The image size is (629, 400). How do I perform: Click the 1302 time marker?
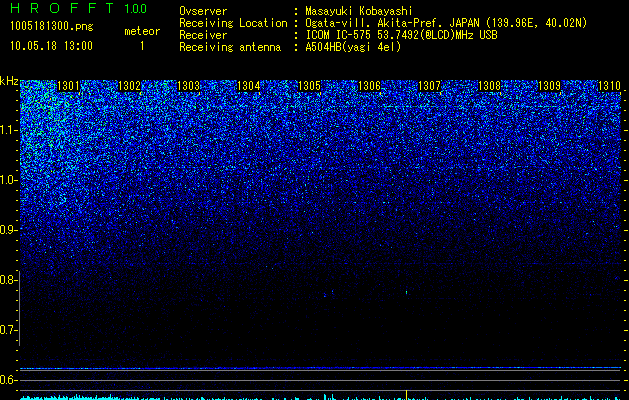pyautogui.click(x=129, y=86)
